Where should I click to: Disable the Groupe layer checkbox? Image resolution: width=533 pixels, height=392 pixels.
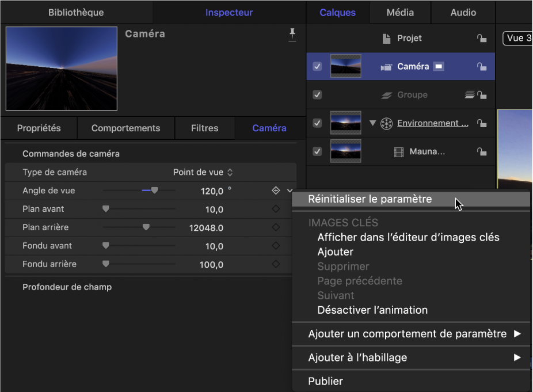click(317, 94)
